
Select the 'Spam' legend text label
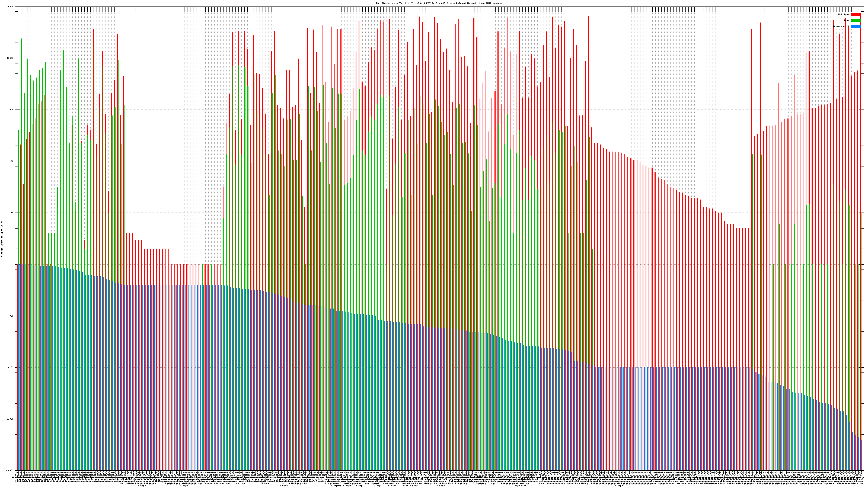click(846, 21)
